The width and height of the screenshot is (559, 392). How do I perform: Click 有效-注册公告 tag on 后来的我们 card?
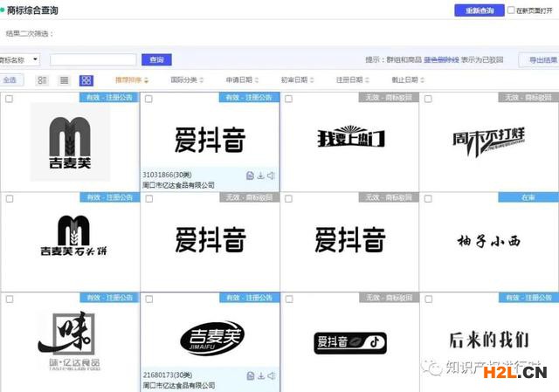point(529,297)
